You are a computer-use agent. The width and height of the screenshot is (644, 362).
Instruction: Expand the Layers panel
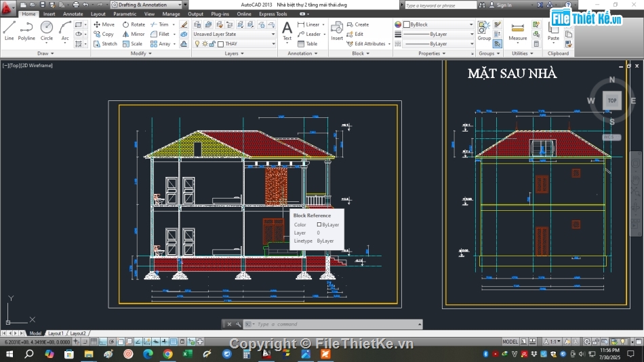click(234, 54)
